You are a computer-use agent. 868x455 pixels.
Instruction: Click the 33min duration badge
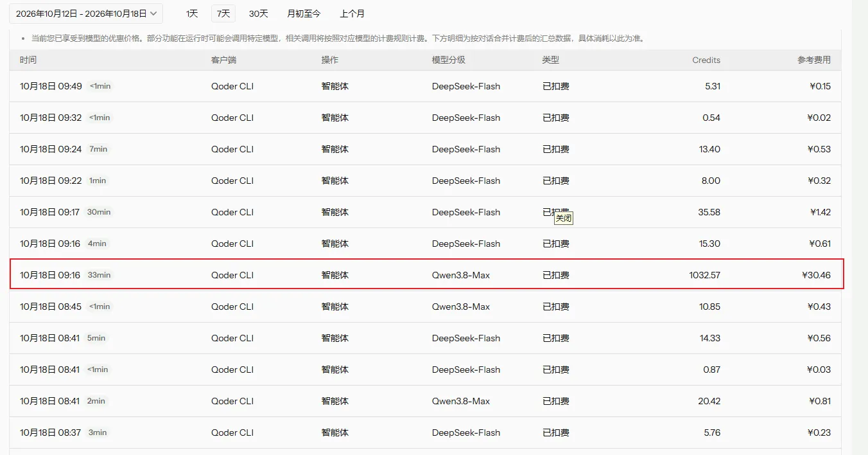click(x=100, y=275)
